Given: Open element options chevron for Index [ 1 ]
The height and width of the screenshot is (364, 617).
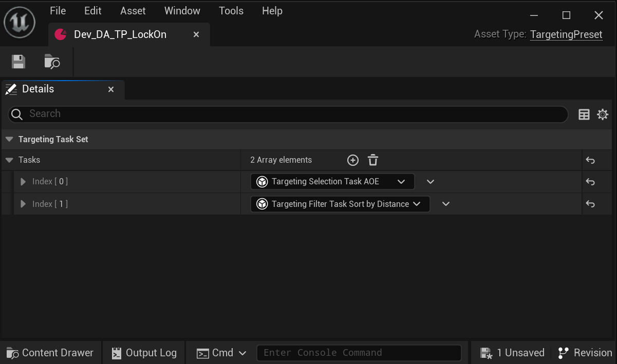Looking at the screenshot, I should point(446,204).
